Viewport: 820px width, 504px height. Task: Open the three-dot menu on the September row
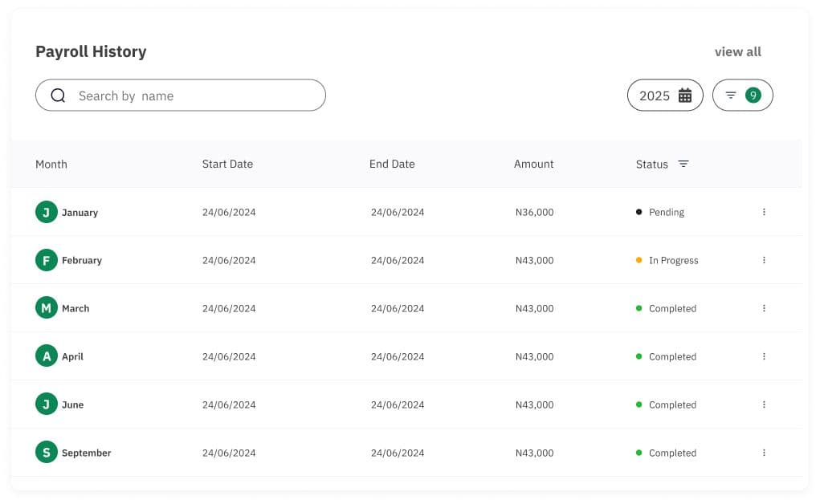click(x=764, y=452)
